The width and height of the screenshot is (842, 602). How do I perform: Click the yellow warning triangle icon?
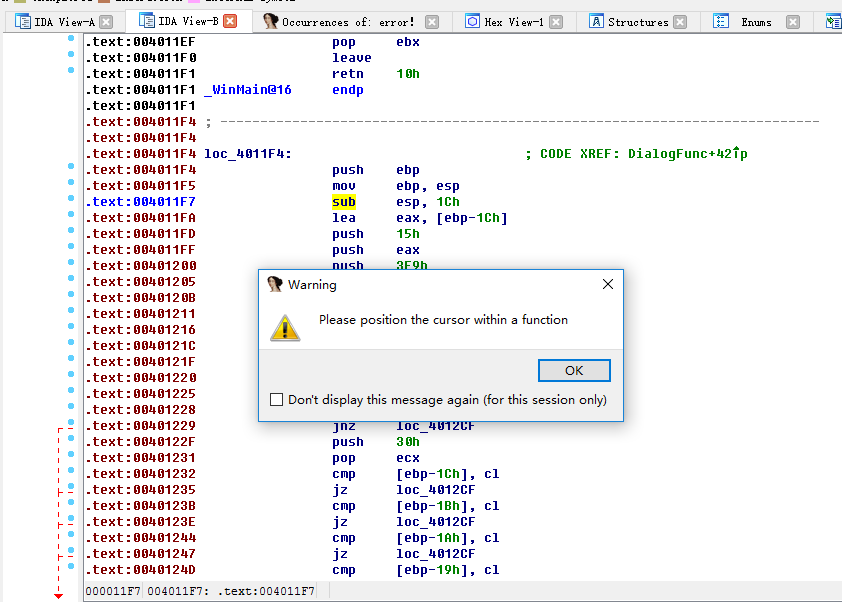pos(285,327)
